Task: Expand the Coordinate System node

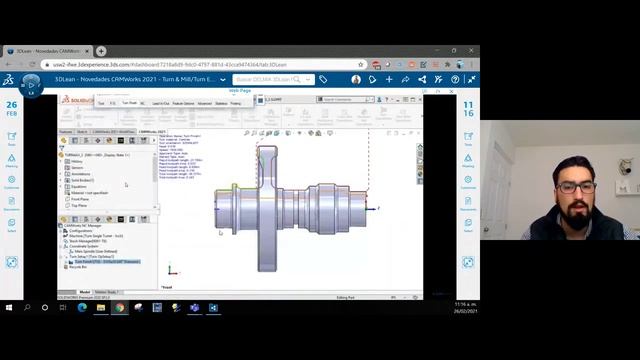Action: coord(61,247)
